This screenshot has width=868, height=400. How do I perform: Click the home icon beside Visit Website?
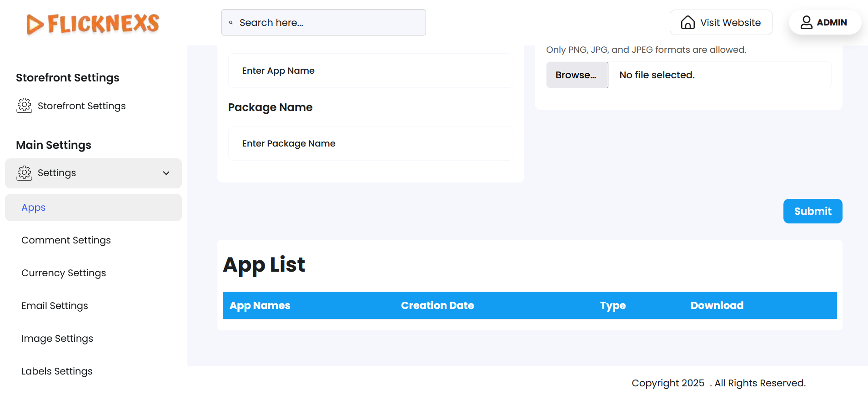(687, 22)
